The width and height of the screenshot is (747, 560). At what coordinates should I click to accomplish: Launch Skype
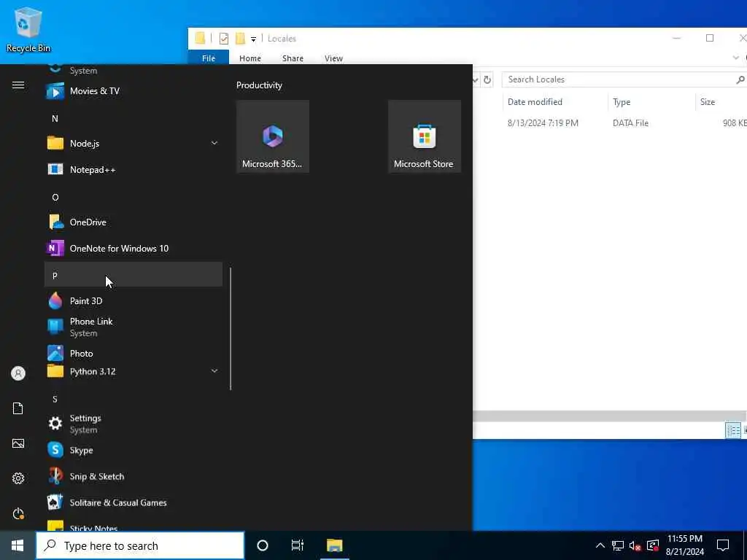pyautogui.click(x=133, y=450)
